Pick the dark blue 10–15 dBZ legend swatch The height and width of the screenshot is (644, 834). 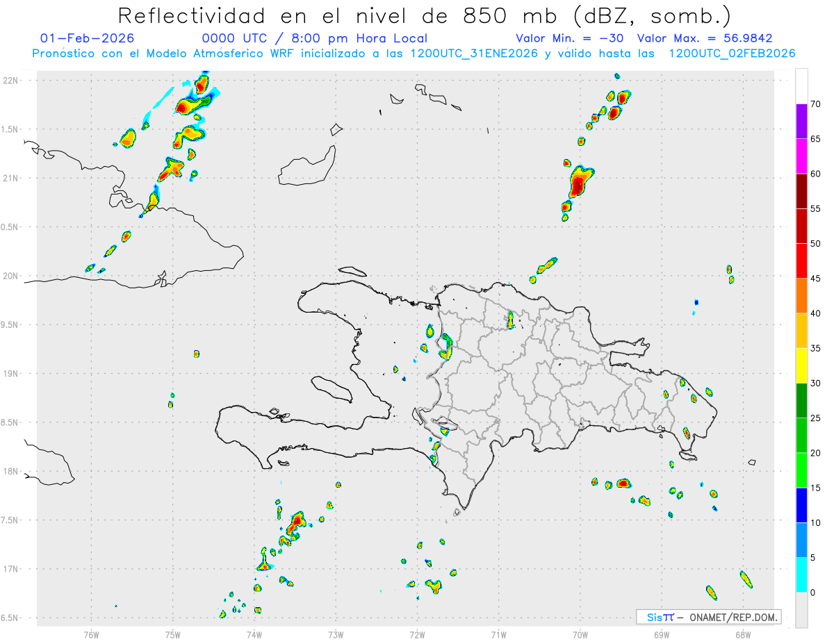801,505
